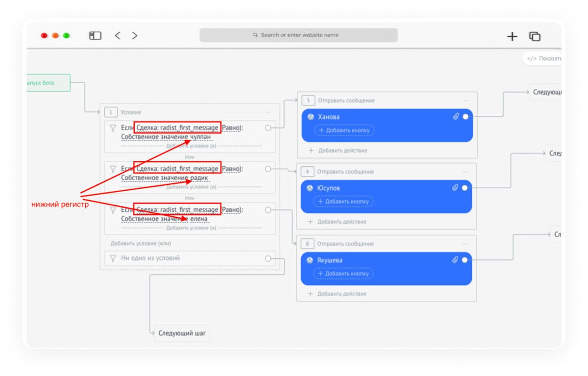This screenshot has width=588, height=376.
Task: Click the Следующий шаг block at the bottom
Action: point(182,333)
